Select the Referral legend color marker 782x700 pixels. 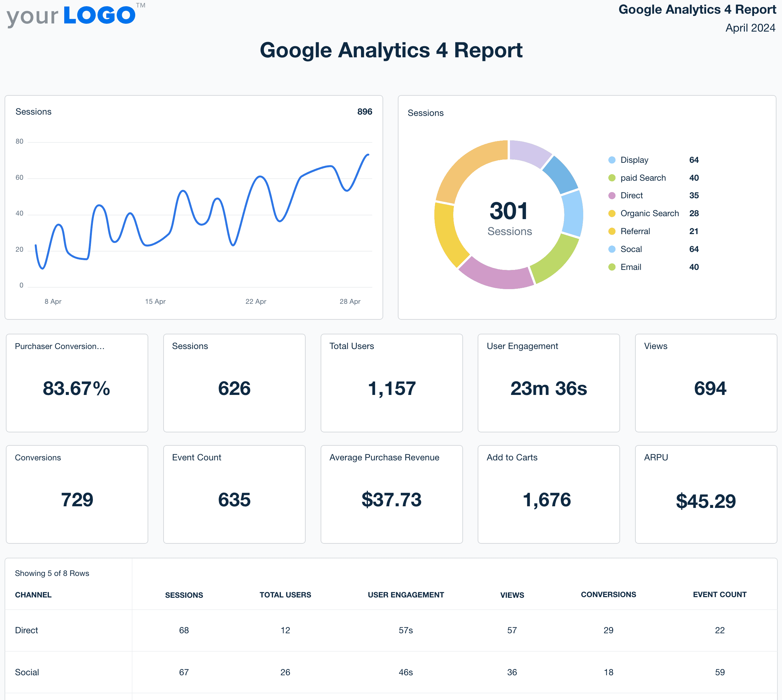tap(612, 231)
